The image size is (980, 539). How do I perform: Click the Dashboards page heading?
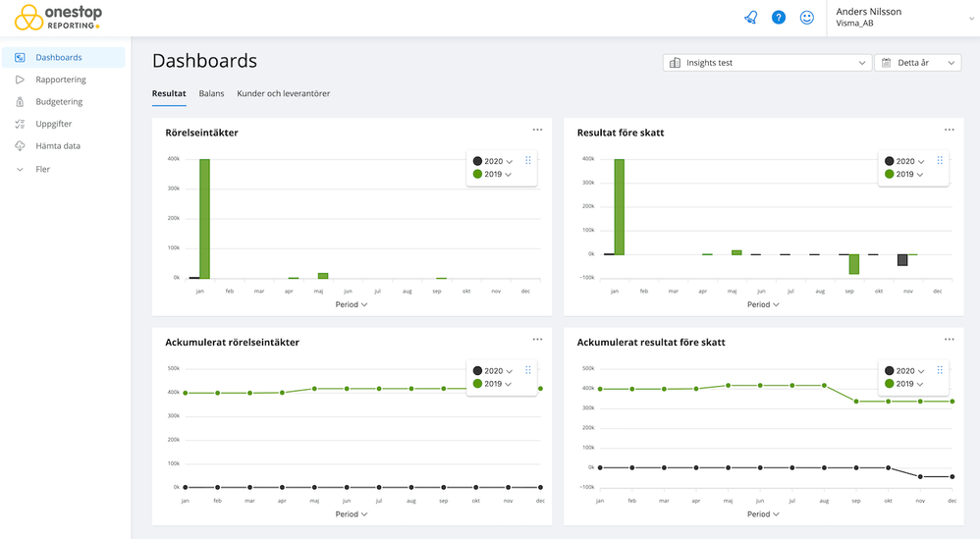[x=204, y=61]
